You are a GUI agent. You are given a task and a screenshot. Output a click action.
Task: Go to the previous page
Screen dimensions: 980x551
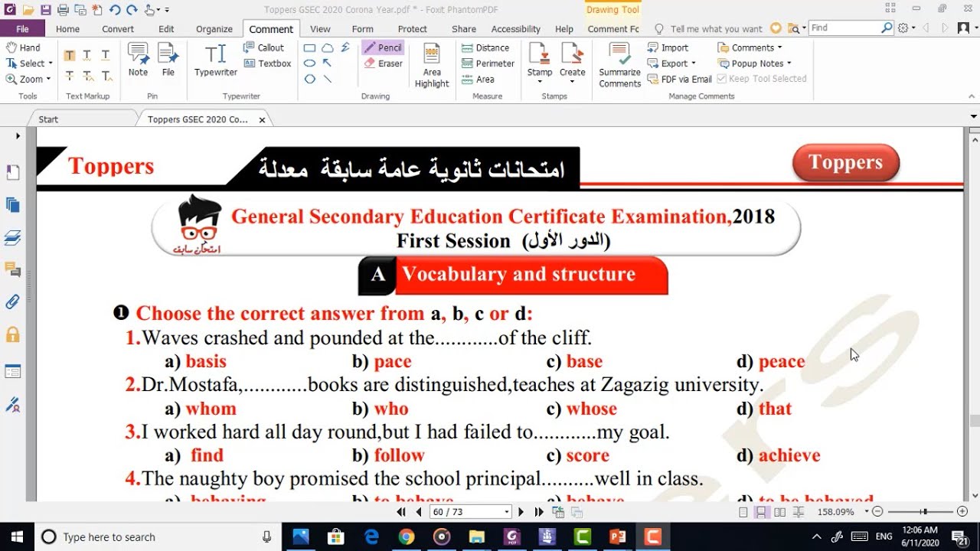(419, 512)
